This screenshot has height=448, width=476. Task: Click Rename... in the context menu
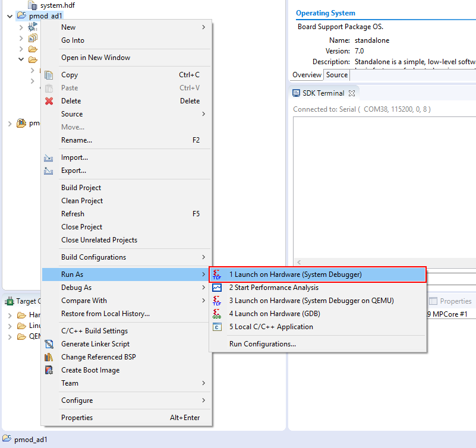[x=127, y=140]
